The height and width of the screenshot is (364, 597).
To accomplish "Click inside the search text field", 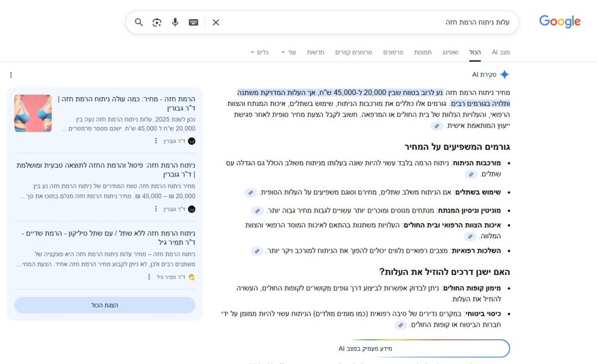I will 361,22.
